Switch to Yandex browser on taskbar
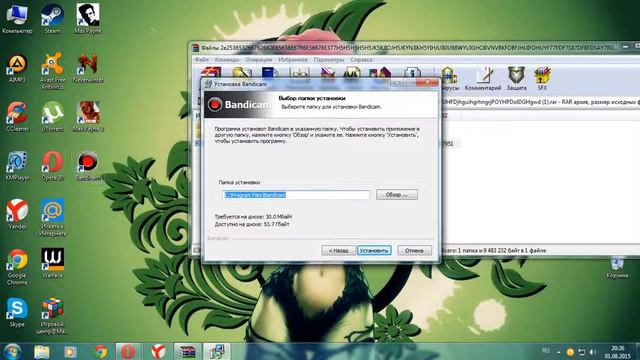This screenshot has width=640, height=360. coord(158,352)
